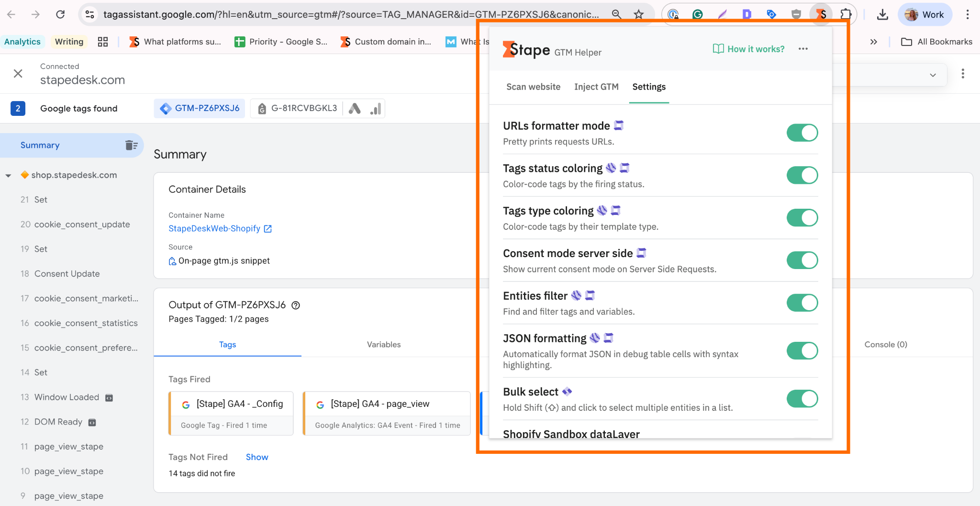Viewport: 980px width, 506px height.
Task: Click the API icon next to DOM Ready
Action: click(x=92, y=422)
